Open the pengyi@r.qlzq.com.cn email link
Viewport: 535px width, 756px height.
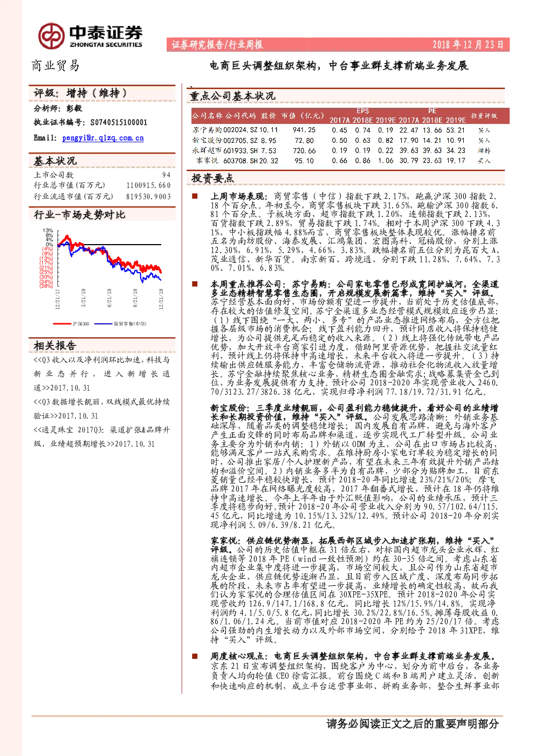103,138
